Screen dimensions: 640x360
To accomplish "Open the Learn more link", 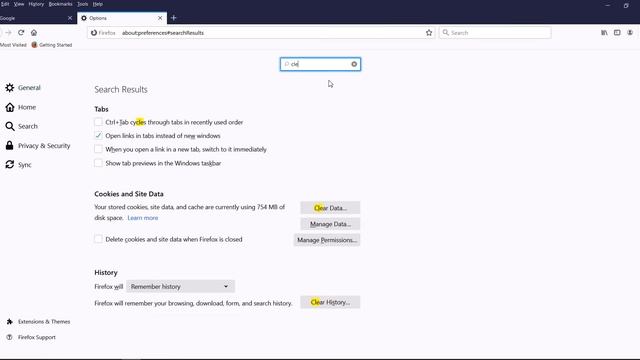I will click(143, 218).
